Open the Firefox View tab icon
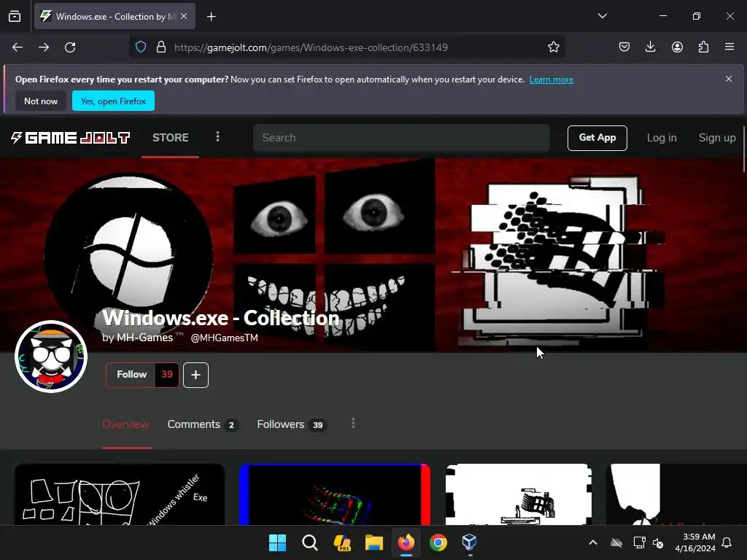The height and width of the screenshot is (560, 747). click(15, 16)
